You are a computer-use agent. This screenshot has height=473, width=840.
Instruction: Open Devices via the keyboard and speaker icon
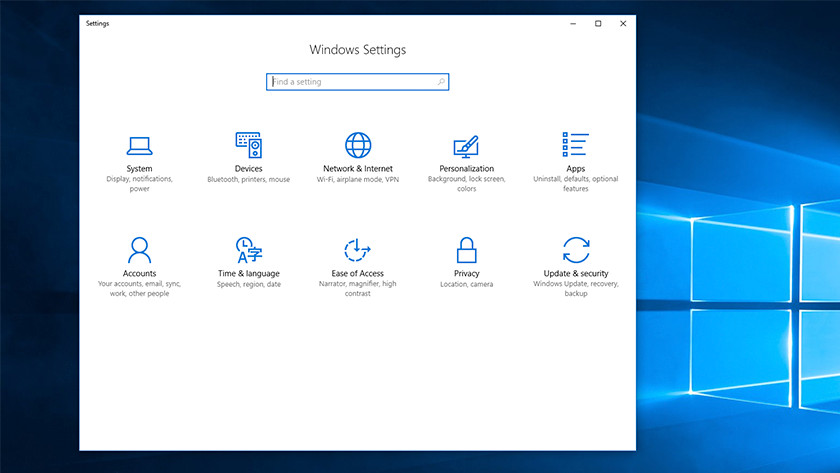[x=248, y=146]
